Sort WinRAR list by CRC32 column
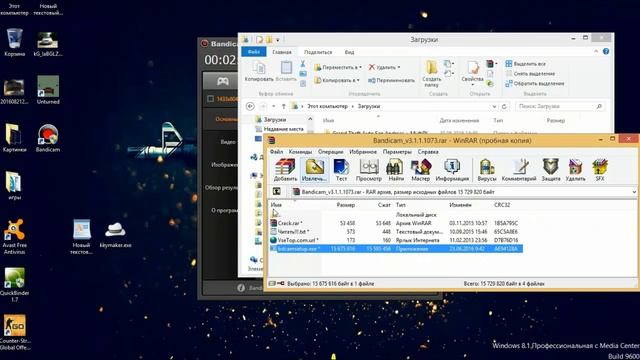 (x=502, y=205)
